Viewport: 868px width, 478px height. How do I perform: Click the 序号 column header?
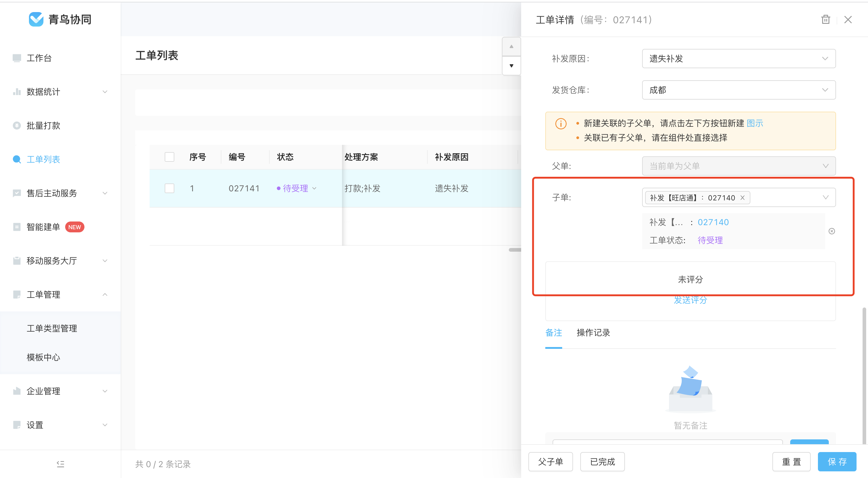click(x=198, y=157)
